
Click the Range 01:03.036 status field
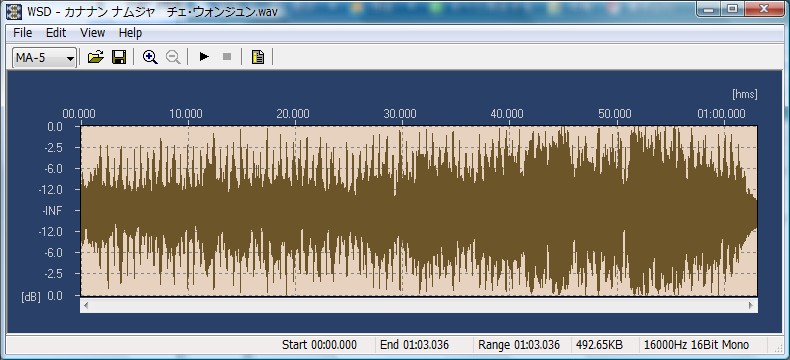click(519, 345)
